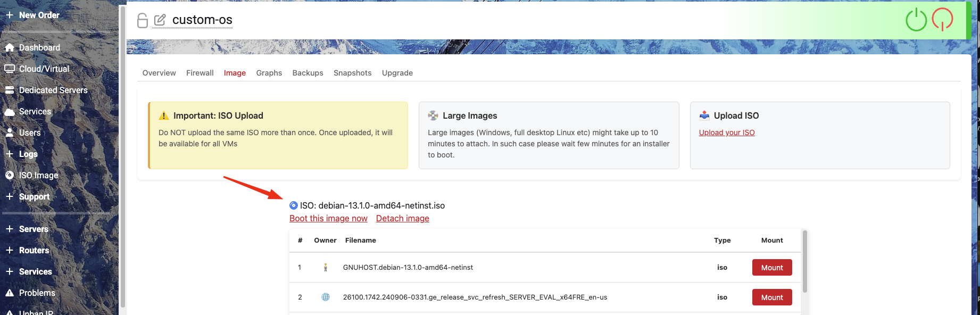
Task: Click the ISO list vertical scrollbar
Action: (804, 261)
